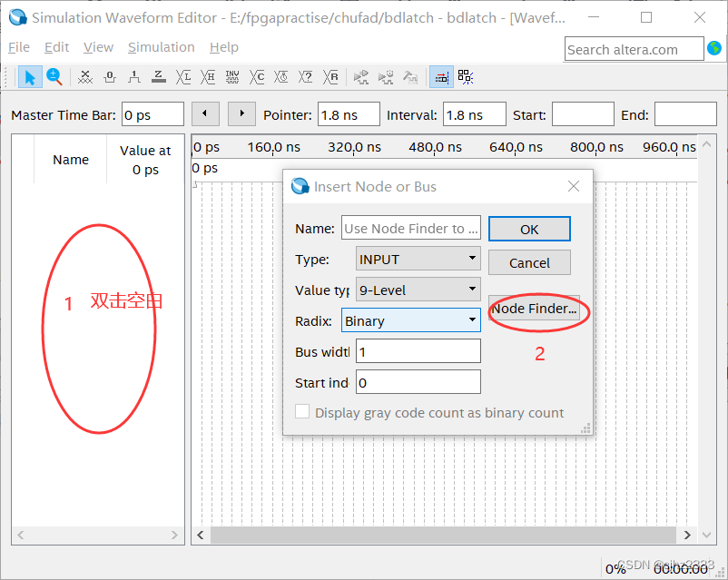Click the Name input in dialog
The image size is (728, 580).
point(411,228)
